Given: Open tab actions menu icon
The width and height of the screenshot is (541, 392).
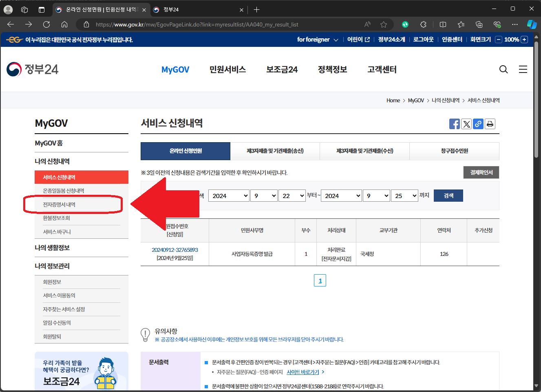Looking at the screenshot, I should click(41, 9).
